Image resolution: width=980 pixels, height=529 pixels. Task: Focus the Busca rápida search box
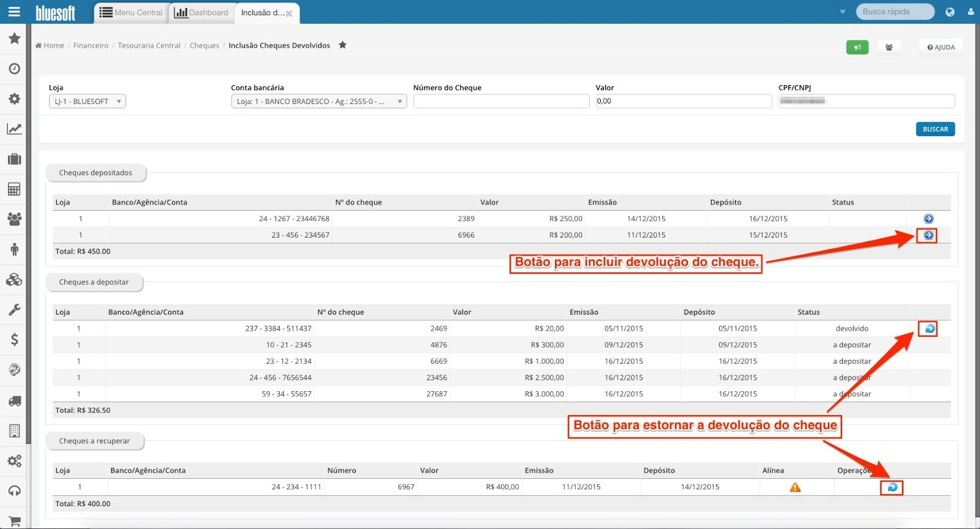pos(895,12)
